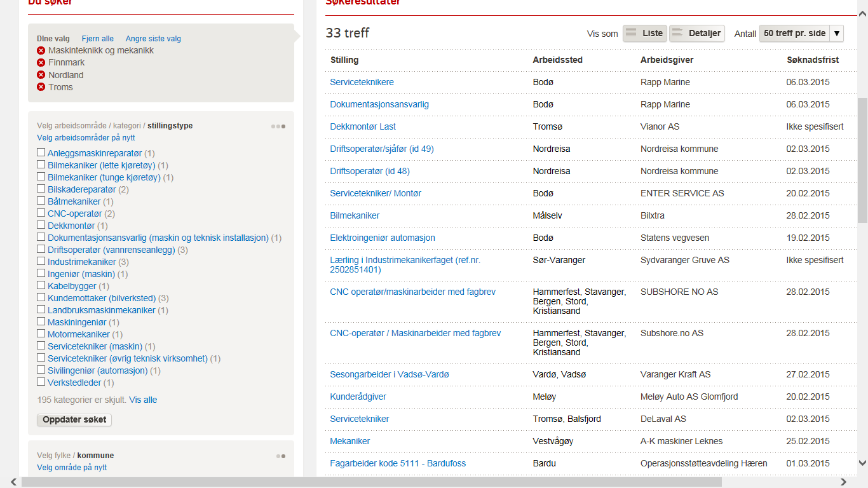Remove the Nordland filter icon
868x488 pixels.
(41, 75)
